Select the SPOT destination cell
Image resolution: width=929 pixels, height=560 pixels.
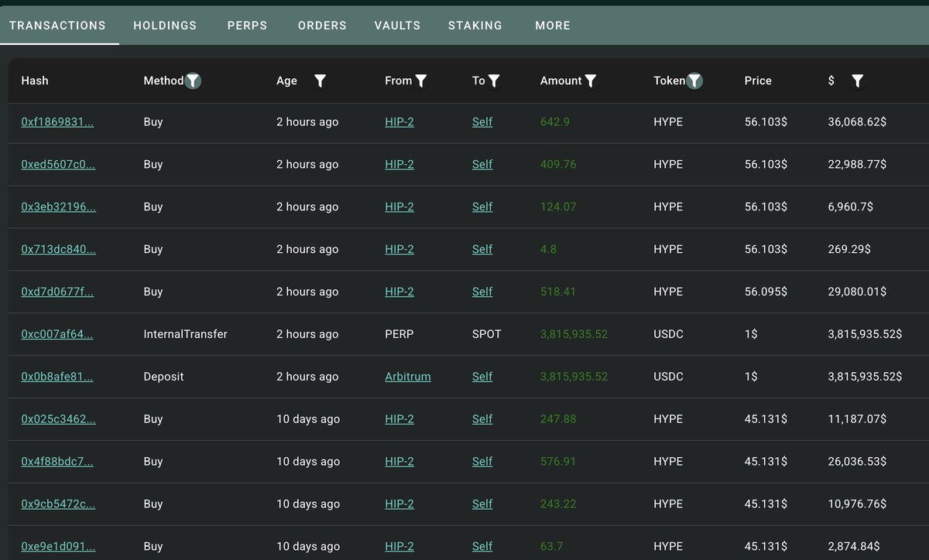[487, 335]
